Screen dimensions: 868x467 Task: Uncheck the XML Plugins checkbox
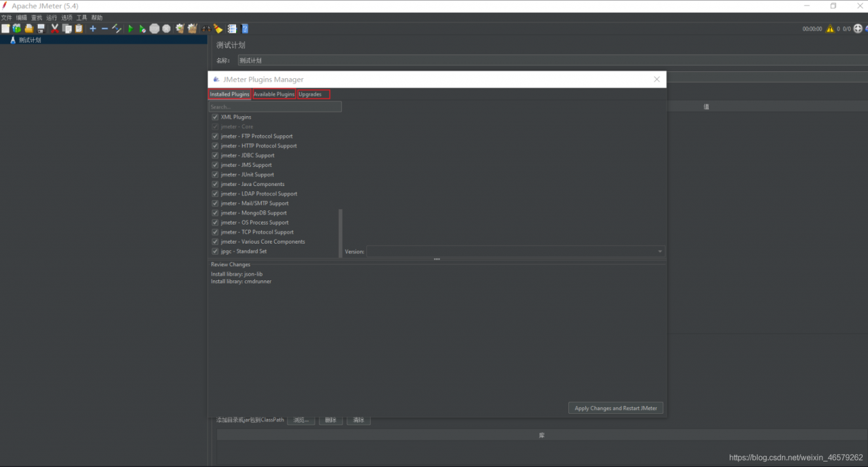[215, 117]
